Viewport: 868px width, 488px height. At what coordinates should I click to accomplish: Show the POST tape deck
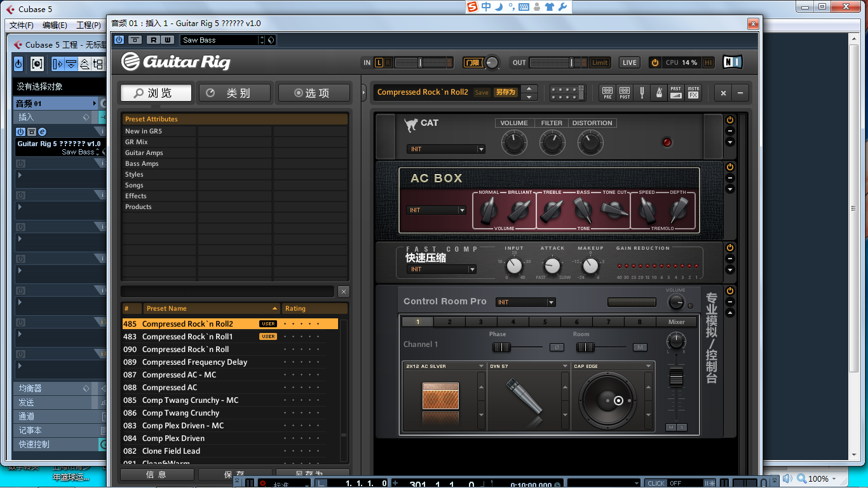625,93
